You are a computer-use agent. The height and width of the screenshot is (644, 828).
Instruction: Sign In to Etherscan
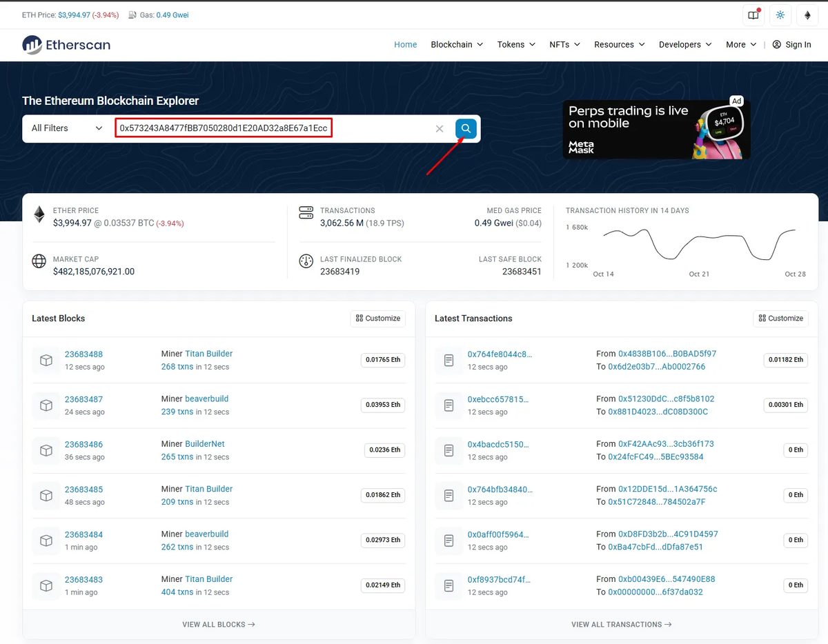coord(791,44)
